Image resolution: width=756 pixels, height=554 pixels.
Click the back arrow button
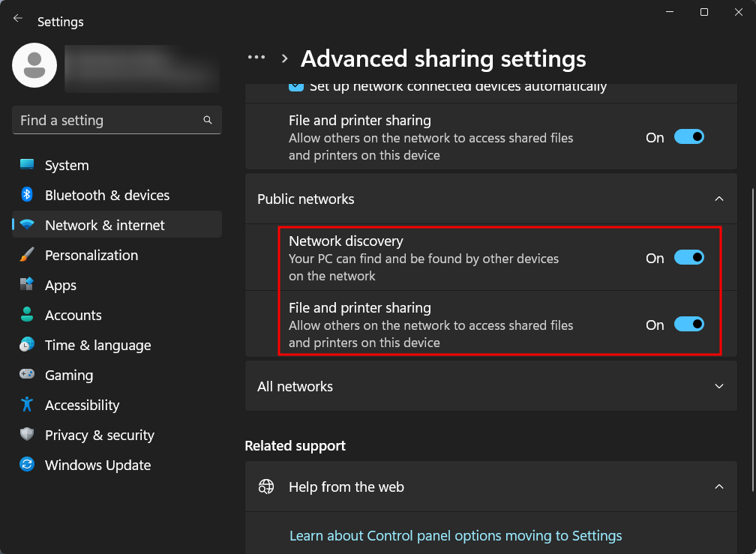pyautogui.click(x=17, y=18)
